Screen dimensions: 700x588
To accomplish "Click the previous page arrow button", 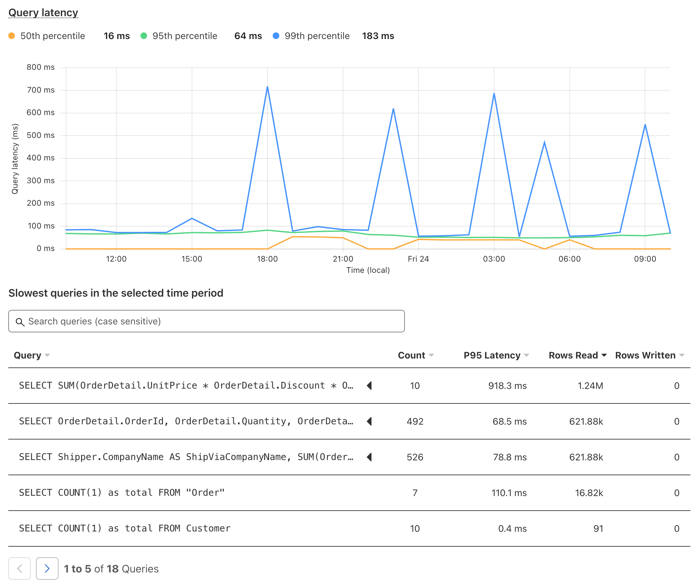I will pyautogui.click(x=20, y=568).
